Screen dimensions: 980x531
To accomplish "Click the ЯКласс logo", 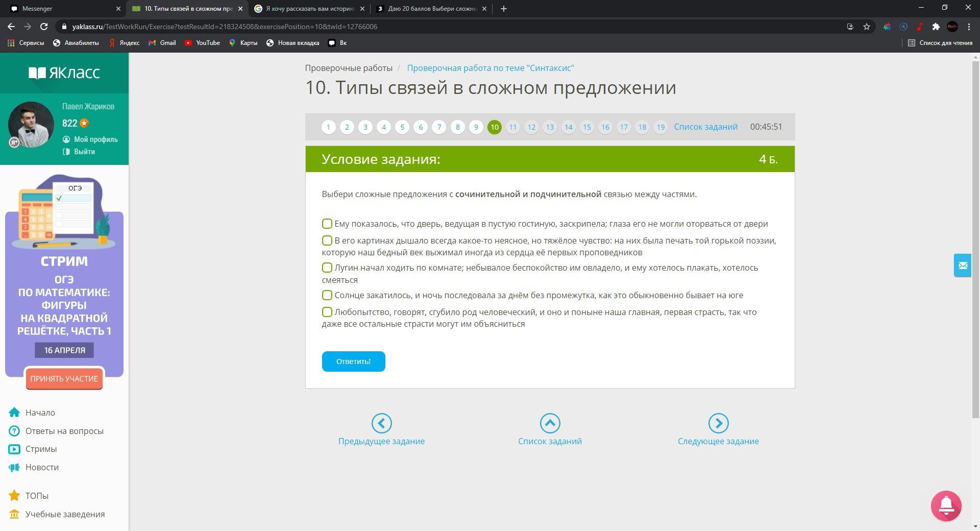I will click(64, 73).
